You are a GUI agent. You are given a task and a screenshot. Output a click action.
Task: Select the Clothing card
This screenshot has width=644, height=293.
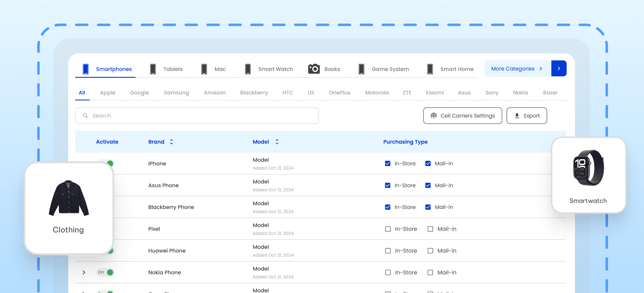click(69, 208)
